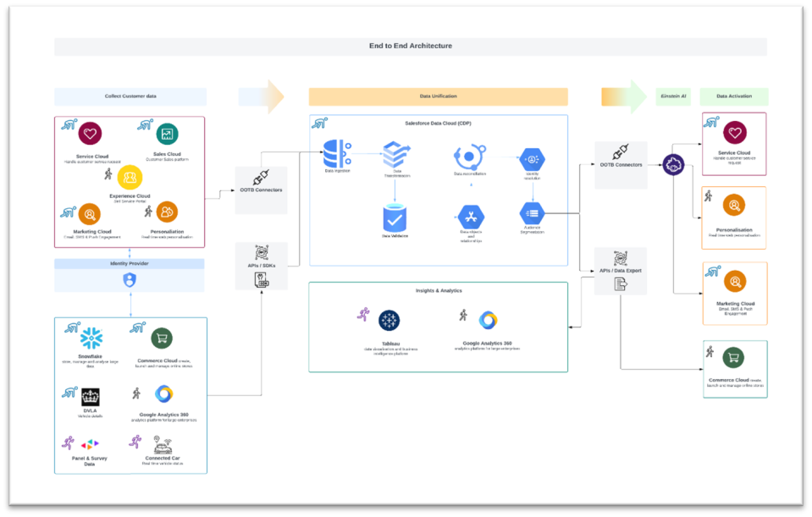Select the Tableau icon under Insights & Analytics
The width and height of the screenshot is (812, 517).
click(x=389, y=321)
